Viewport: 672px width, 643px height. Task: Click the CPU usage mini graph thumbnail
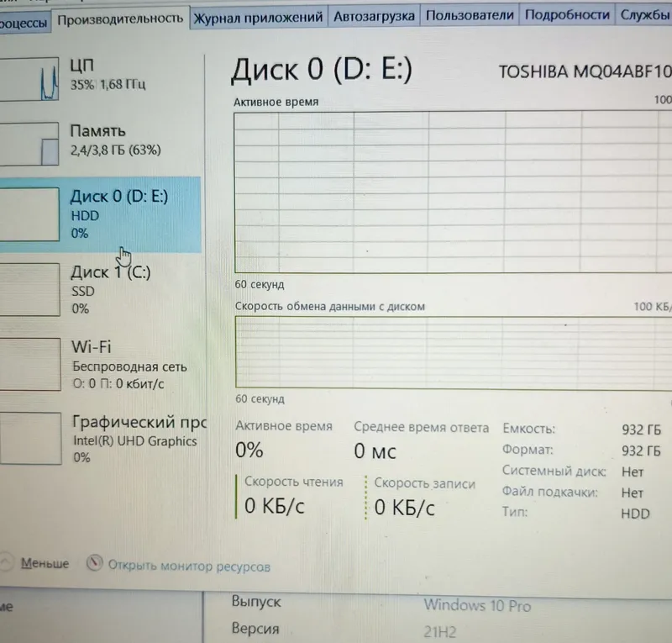pyautogui.click(x=29, y=79)
